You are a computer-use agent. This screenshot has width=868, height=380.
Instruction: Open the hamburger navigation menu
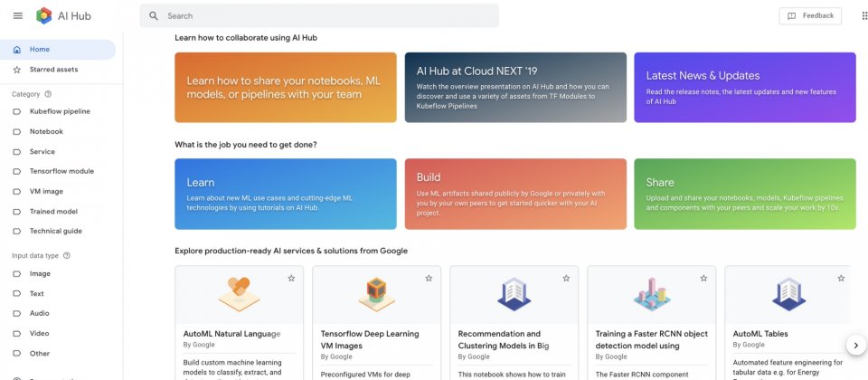tap(18, 15)
